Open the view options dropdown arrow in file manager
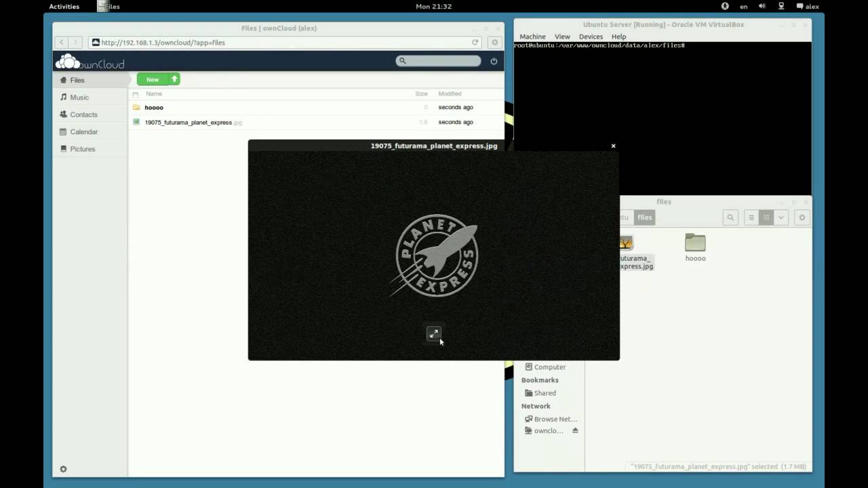Screen dimensions: 868x488 (781, 218)
